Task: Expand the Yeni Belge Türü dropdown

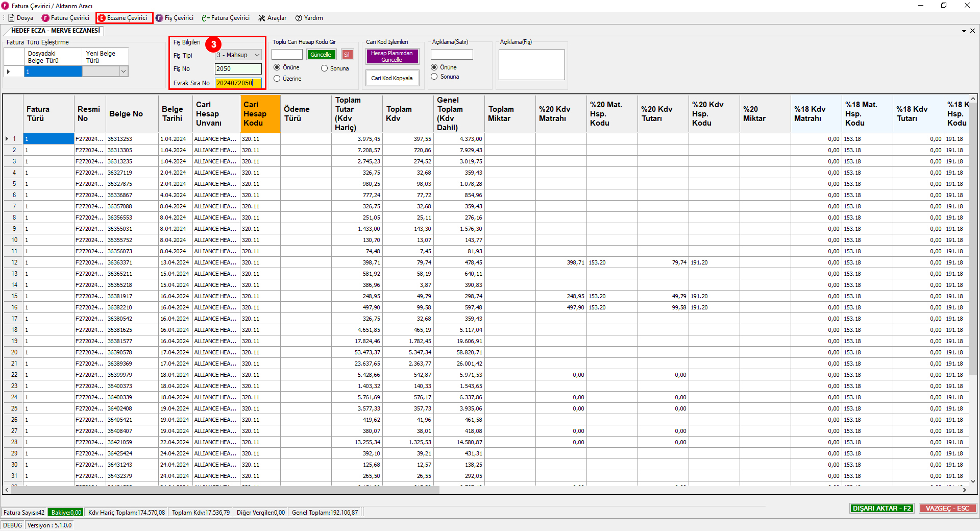Action: (123, 72)
